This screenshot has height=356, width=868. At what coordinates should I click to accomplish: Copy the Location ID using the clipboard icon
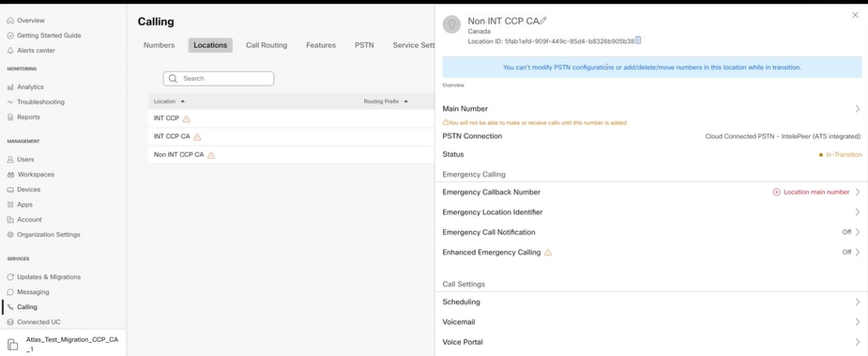638,40
